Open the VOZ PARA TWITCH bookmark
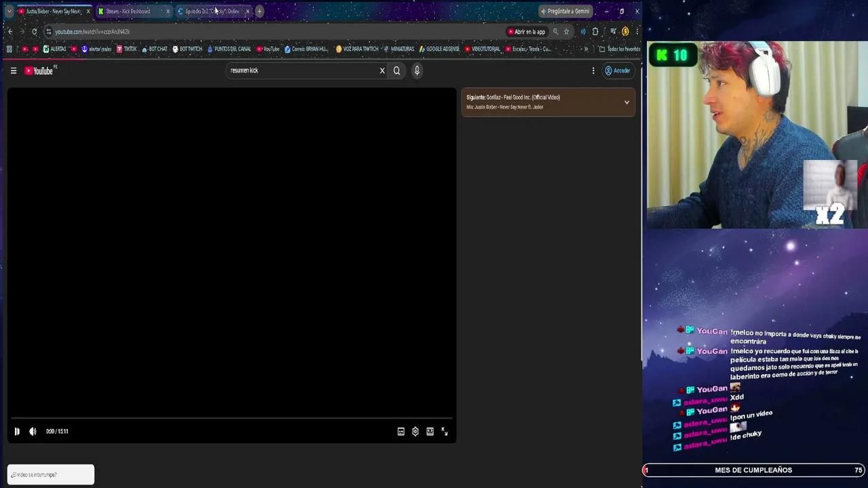Viewport: 868px width, 488px height. tap(357, 49)
